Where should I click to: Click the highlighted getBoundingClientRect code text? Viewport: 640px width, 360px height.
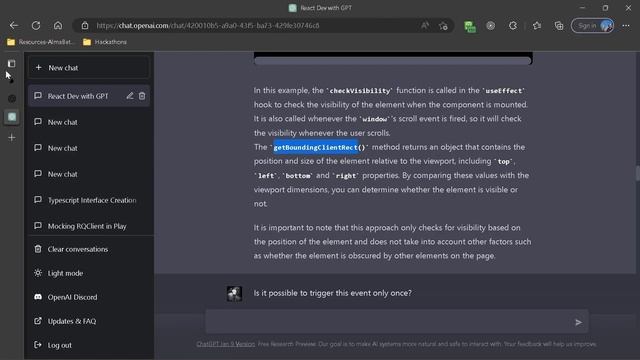pyautogui.click(x=316, y=147)
